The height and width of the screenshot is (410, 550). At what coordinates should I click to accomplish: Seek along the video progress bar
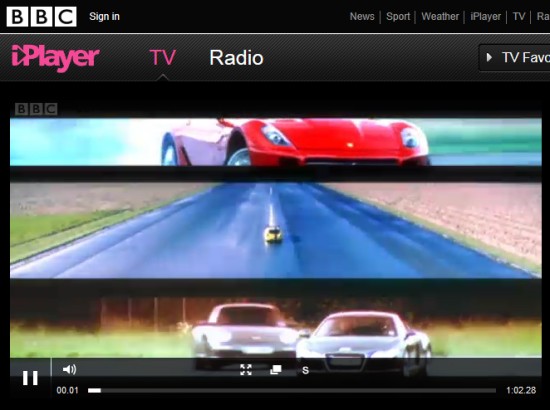tap(292, 390)
